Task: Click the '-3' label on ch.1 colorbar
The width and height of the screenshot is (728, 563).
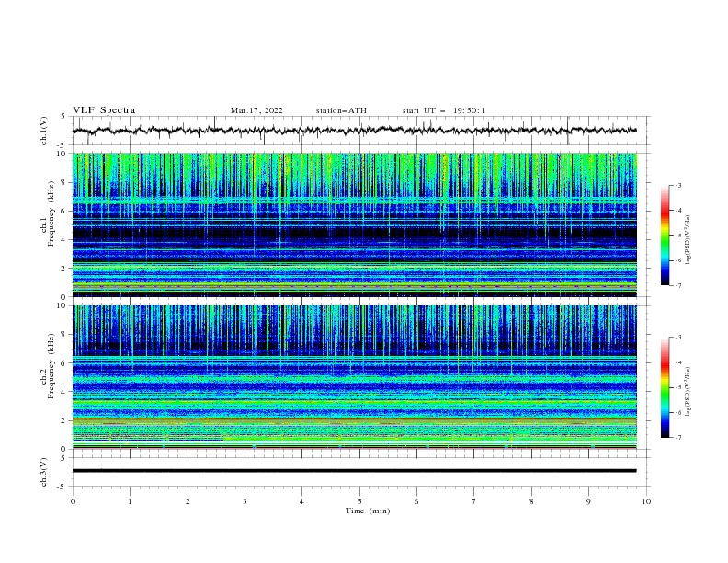Action: [x=677, y=185]
